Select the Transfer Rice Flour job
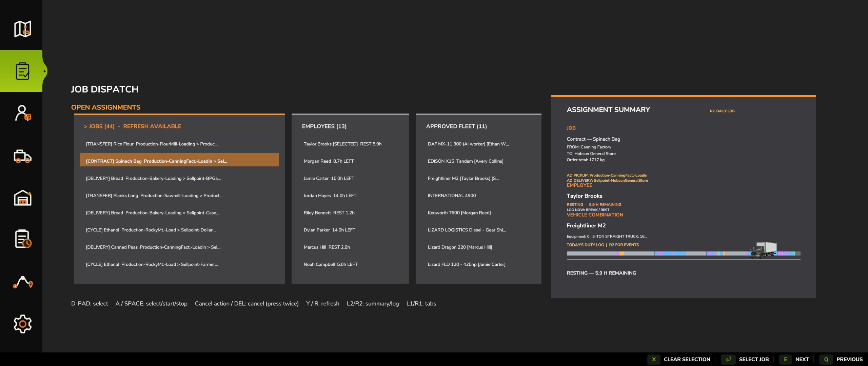This screenshot has width=868, height=366. click(x=179, y=144)
